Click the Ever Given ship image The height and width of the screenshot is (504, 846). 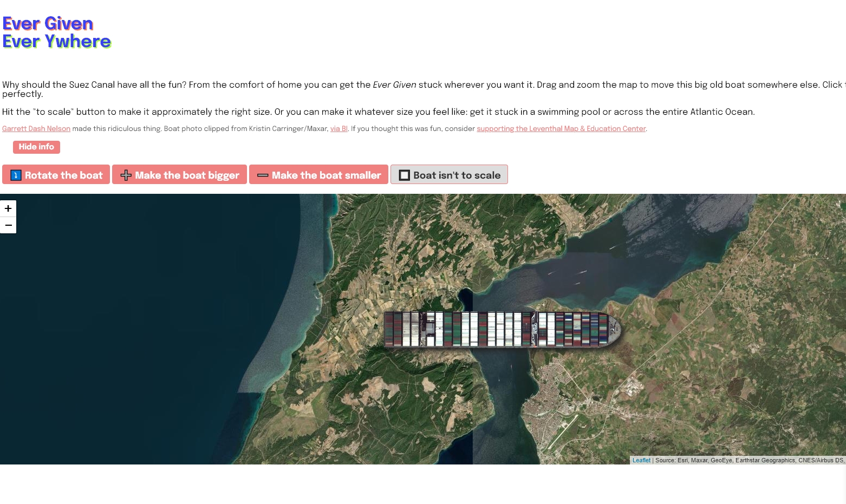[502, 329]
